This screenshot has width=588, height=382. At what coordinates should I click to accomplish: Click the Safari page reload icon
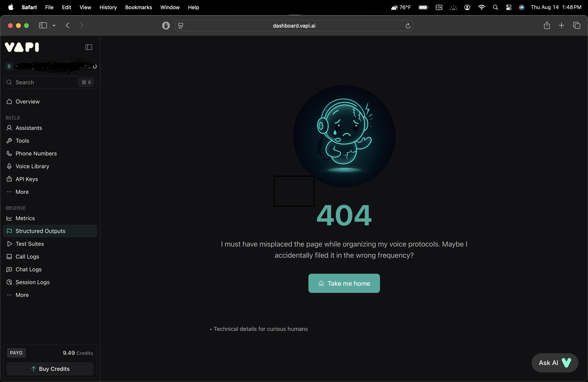click(x=408, y=26)
